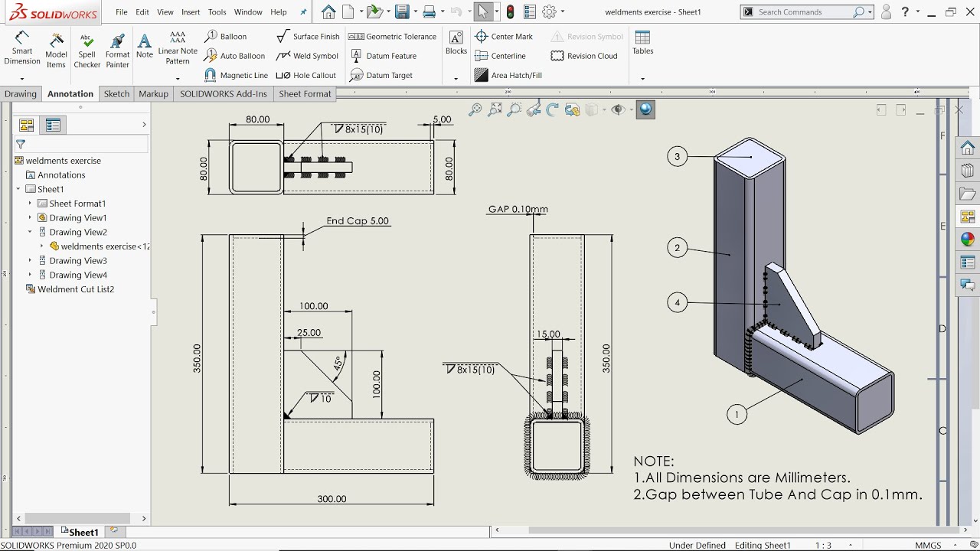The width and height of the screenshot is (980, 551).
Task: Click the Datum Feature tool
Action: (x=383, y=56)
